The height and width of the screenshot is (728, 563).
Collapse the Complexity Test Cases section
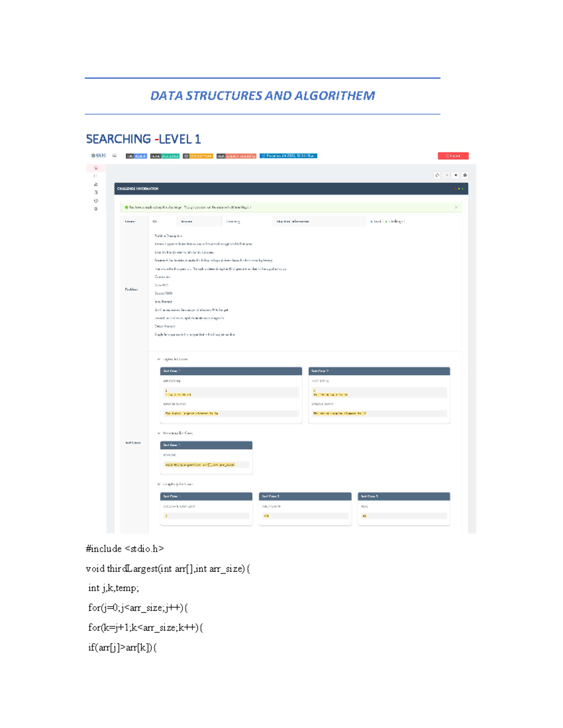point(159,484)
